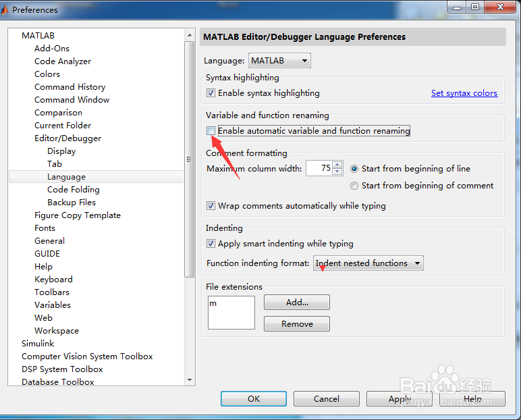This screenshot has height=420, width=521.
Task: Select Start from beginning of line
Action: pyautogui.click(x=354, y=169)
